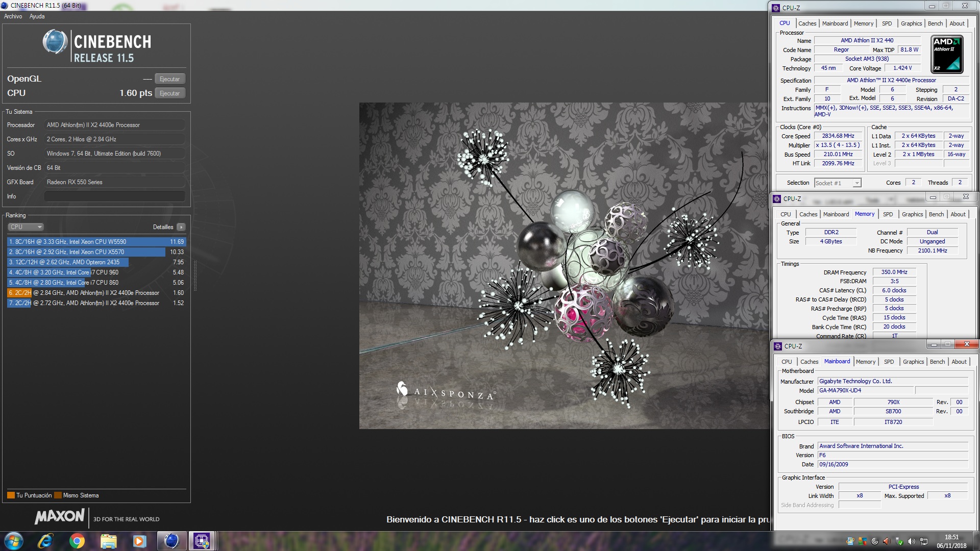Open Windows Media Player taskbar icon
The width and height of the screenshot is (980, 551).
coord(139,541)
